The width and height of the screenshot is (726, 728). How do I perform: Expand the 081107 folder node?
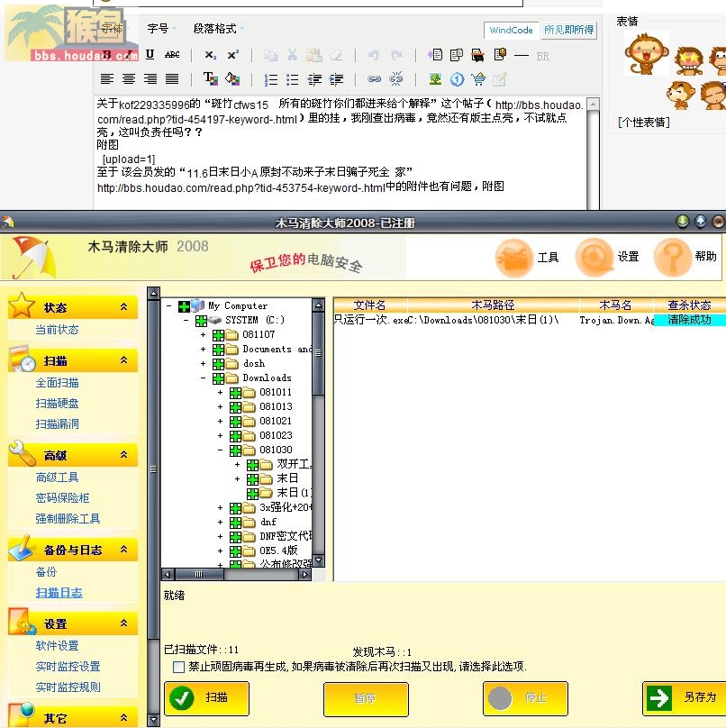(x=203, y=335)
